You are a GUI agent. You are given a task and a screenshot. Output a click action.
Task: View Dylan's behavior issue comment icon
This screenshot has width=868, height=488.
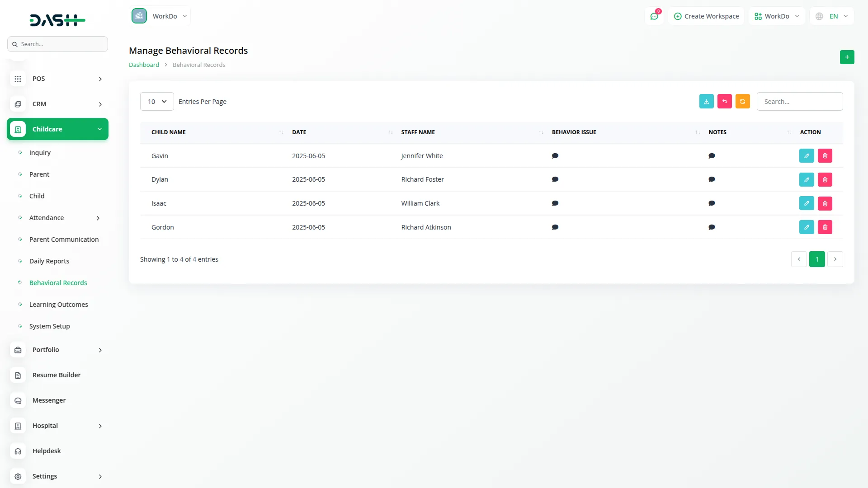coord(555,179)
